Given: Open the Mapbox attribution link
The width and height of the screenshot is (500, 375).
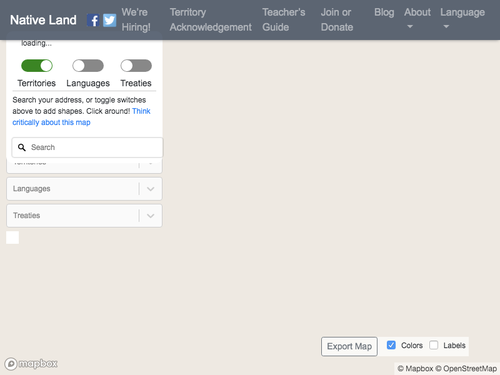Looking at the screenshot, I should click(x=415, y=368).
